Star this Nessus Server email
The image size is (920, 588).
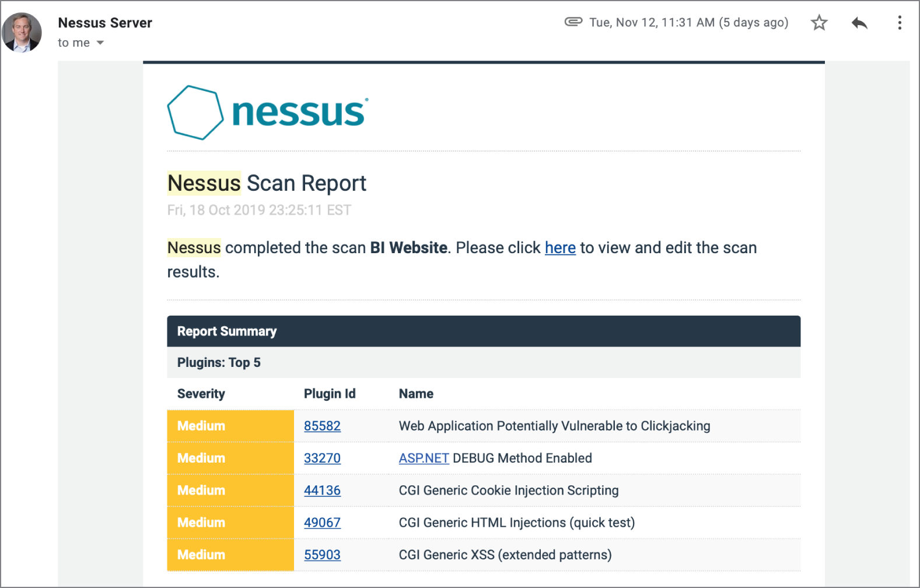pyautogui.click(x=819, y=23)
